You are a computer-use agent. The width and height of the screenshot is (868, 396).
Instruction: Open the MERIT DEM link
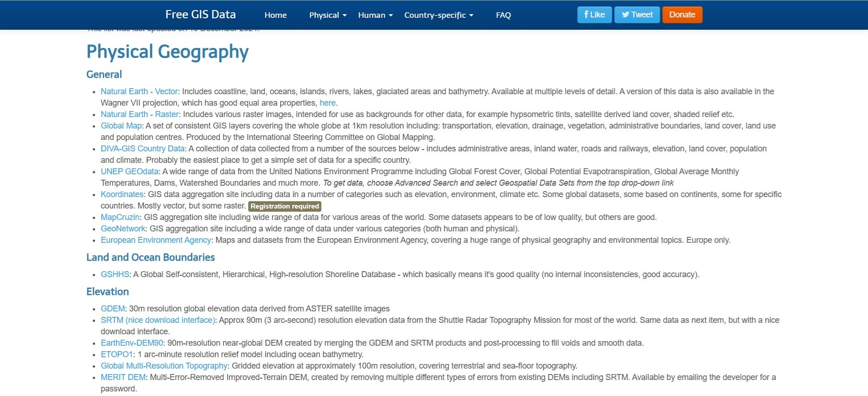click(x=123, y=377)
